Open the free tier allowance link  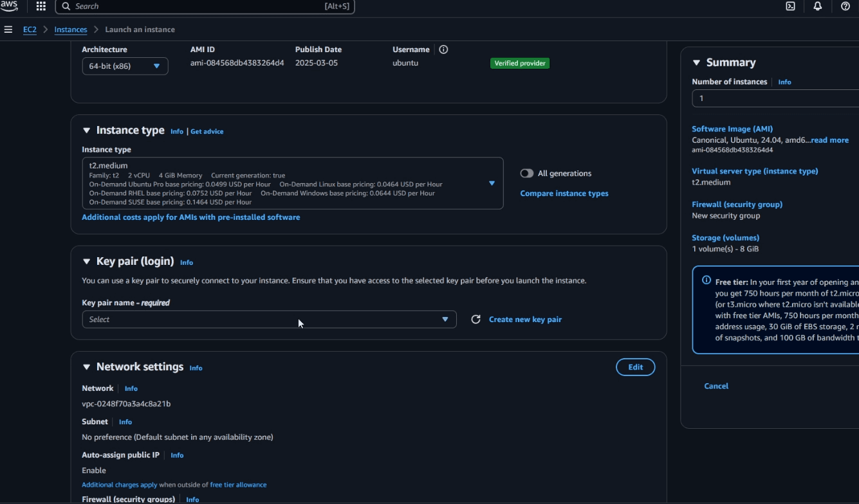coord(238,485)
